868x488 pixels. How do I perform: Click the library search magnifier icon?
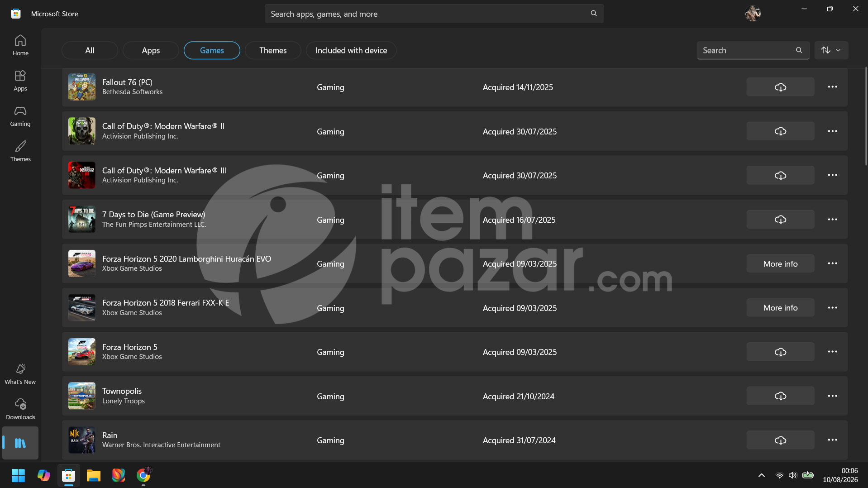(799, 50)
